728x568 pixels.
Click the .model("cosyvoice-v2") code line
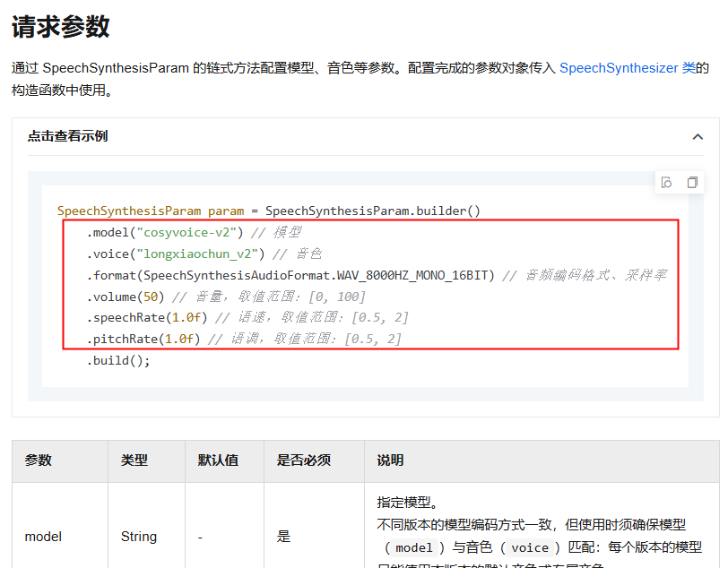[165, 232]
